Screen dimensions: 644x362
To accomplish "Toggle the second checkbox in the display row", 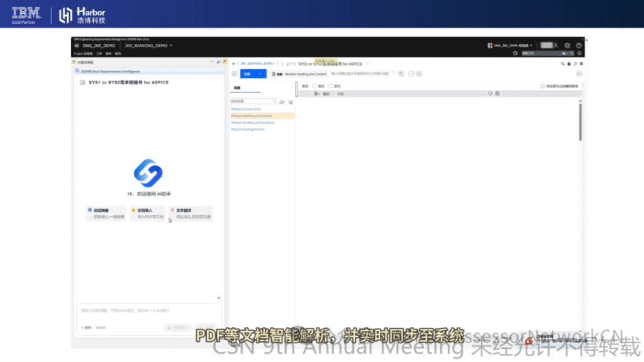I will point(331,86).
